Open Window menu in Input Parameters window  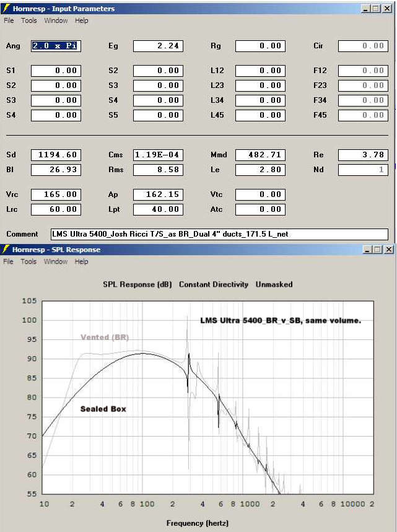coord(56,20)
